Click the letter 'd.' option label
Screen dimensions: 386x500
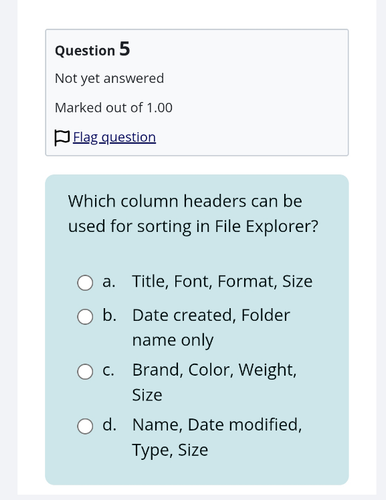[110, 425]
